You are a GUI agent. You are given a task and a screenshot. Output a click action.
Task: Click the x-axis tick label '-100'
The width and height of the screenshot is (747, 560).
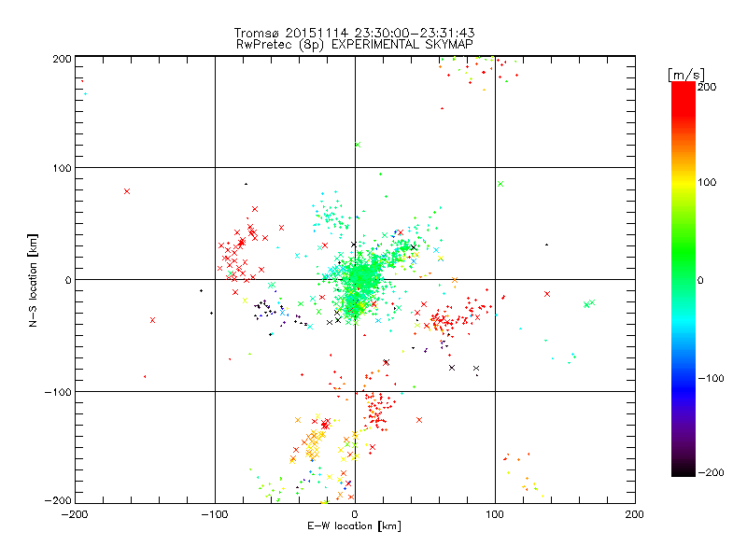click(x=215, y=514)
